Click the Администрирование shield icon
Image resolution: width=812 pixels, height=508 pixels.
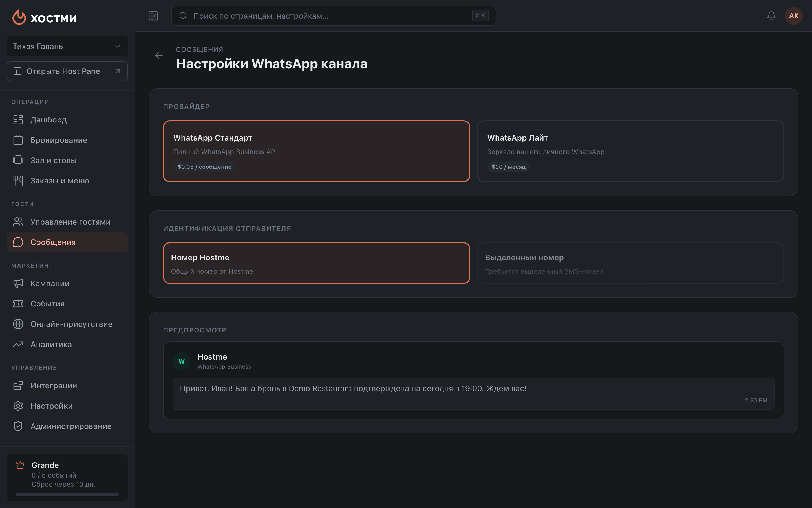(x=18, y=426)
